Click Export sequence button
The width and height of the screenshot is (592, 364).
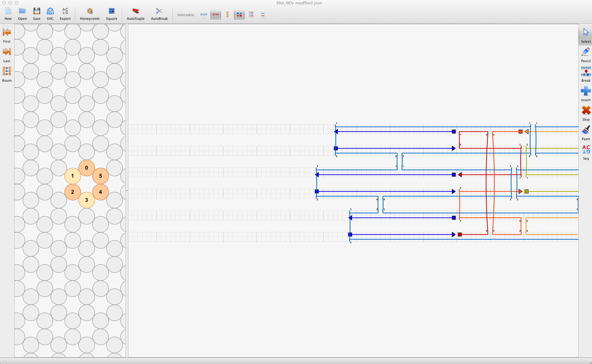click(x=65, y=14)
